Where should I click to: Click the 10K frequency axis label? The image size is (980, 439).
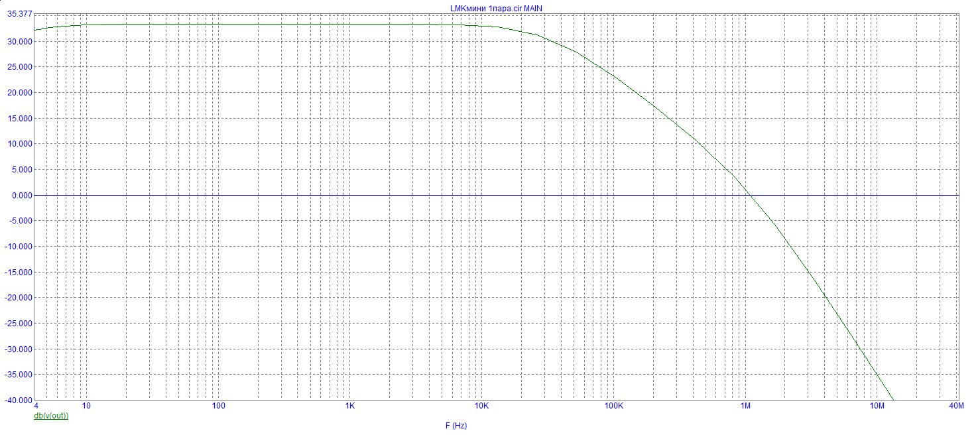coord(482,406)
